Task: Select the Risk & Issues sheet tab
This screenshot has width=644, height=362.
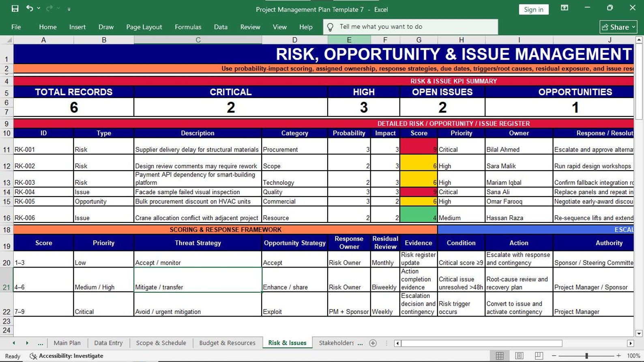Action: [287, 343]
